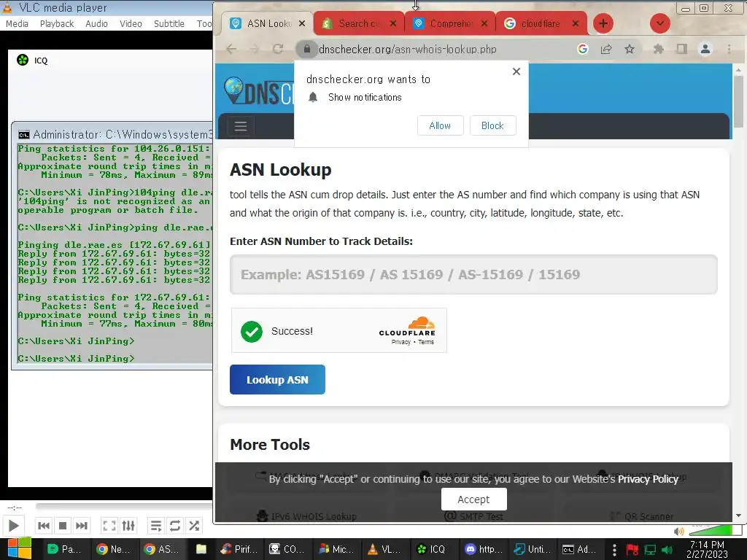Expand the tab search dropdown
This screenshot has width=747, height=560.
[x=659, y=23]
